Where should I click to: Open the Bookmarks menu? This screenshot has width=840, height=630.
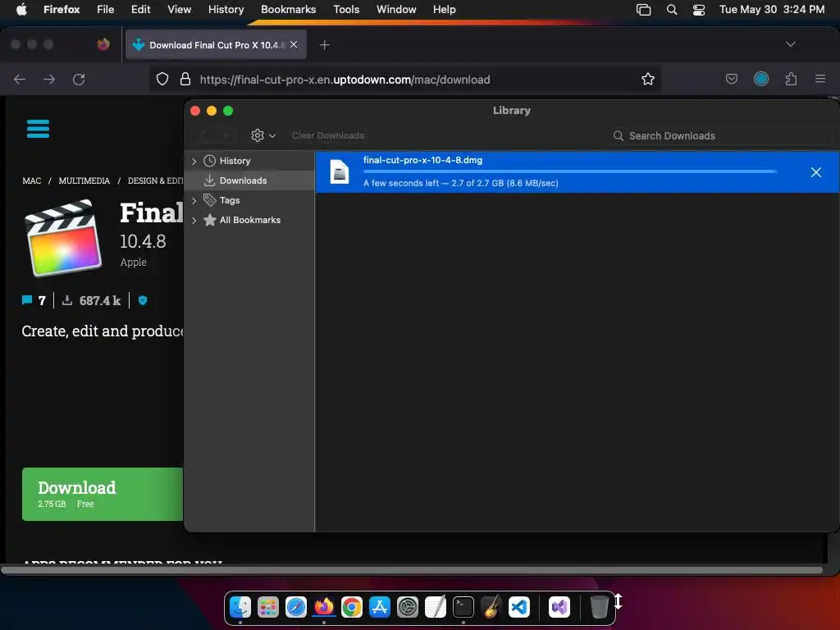click(x=288, y=9)
